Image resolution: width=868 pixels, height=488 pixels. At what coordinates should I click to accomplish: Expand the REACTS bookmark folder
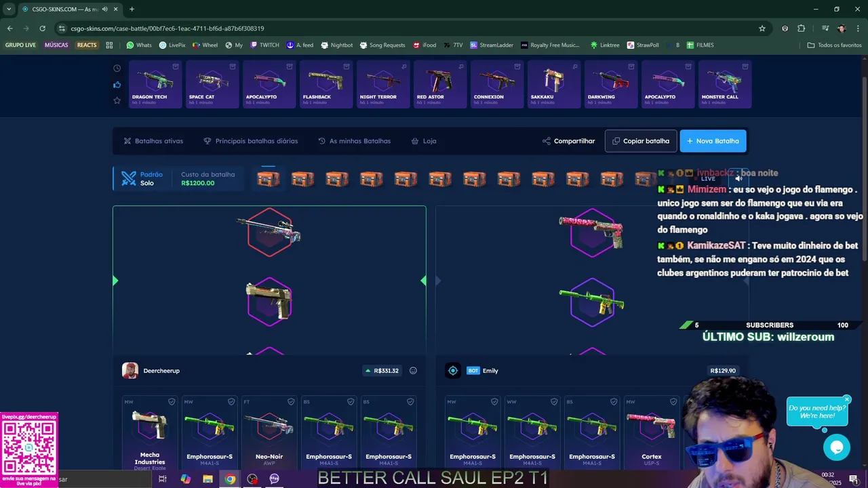tap(87, 45)
